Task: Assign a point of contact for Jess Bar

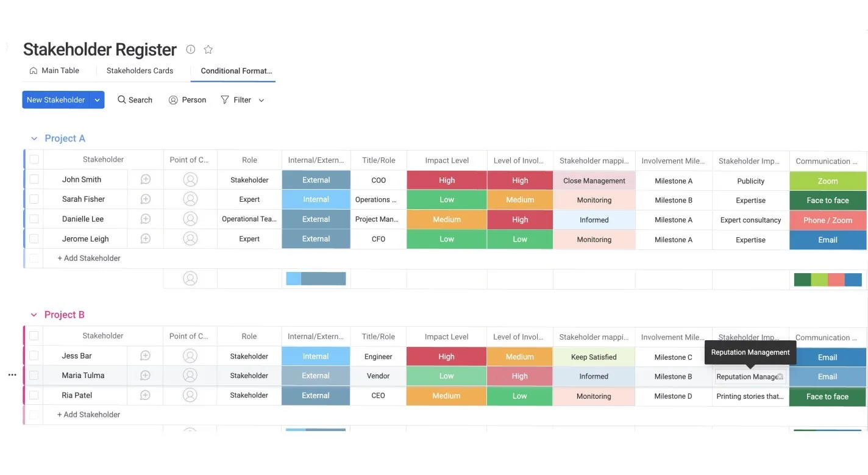Action: [x=190, y=356]
